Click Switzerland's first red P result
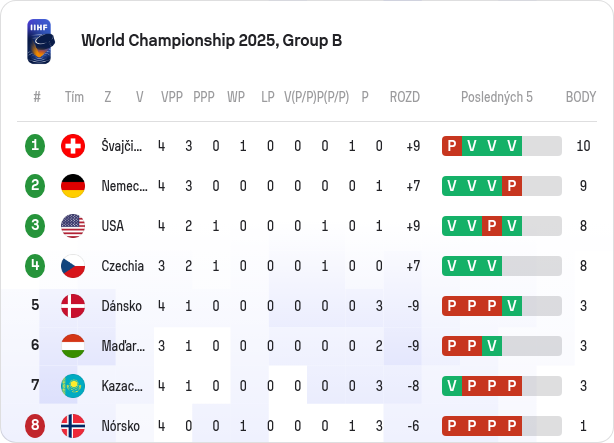Screen dimensions: 614x443 [x=452, y=146]
